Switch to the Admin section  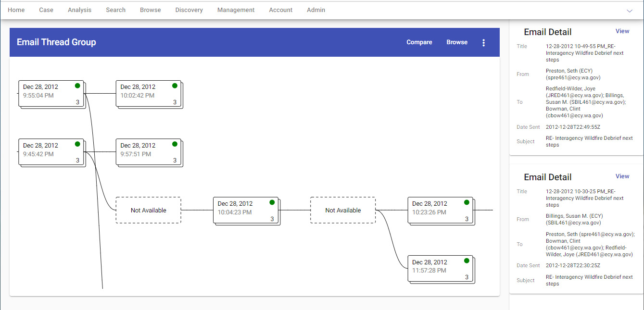click(316, 10)
